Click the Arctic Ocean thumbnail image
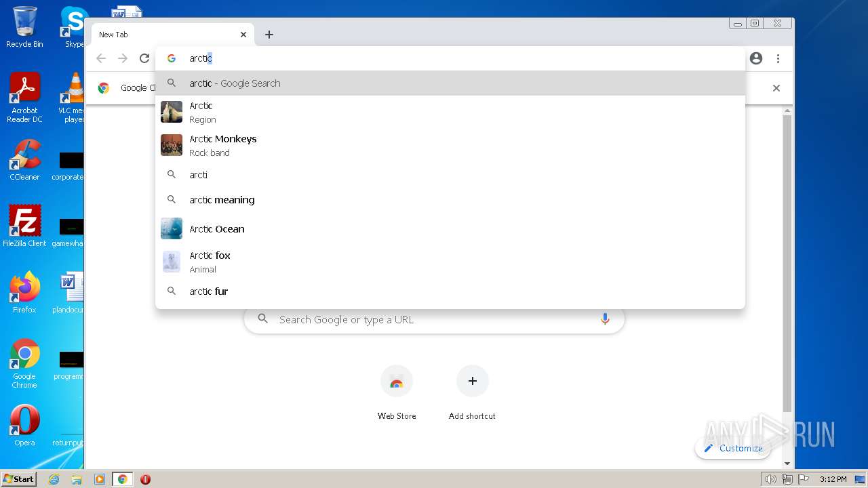 pyautogui.click(x=172, y=228)
